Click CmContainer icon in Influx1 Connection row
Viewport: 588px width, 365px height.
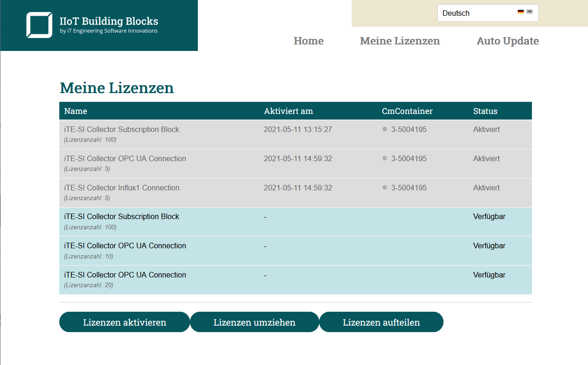click(385, 188)
